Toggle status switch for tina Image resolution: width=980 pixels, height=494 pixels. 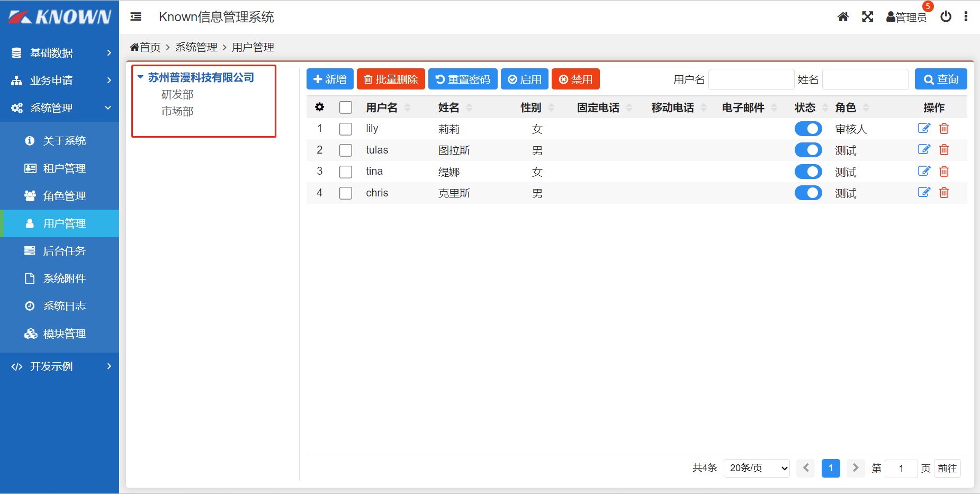click(808, 172)
